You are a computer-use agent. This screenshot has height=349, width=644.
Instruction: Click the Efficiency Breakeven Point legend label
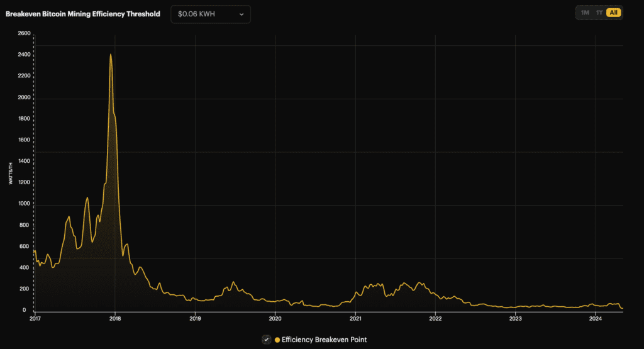[x=324, y=340]
